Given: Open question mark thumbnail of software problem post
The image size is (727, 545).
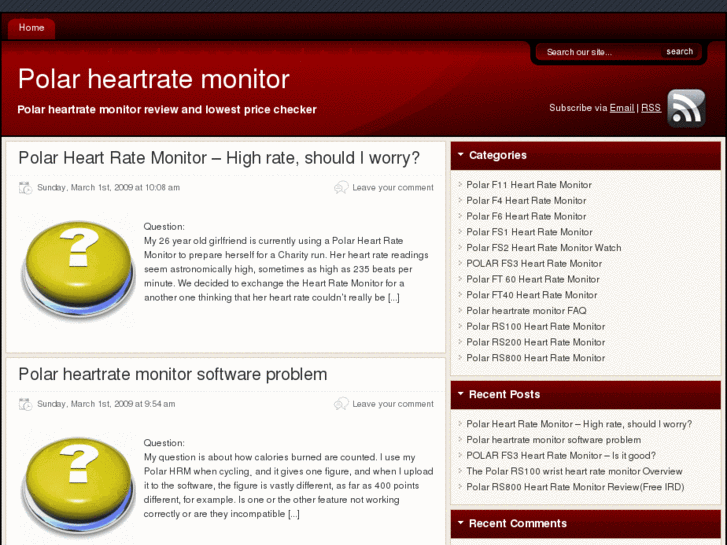Looking at the screenshot, I should pos(78,486).
